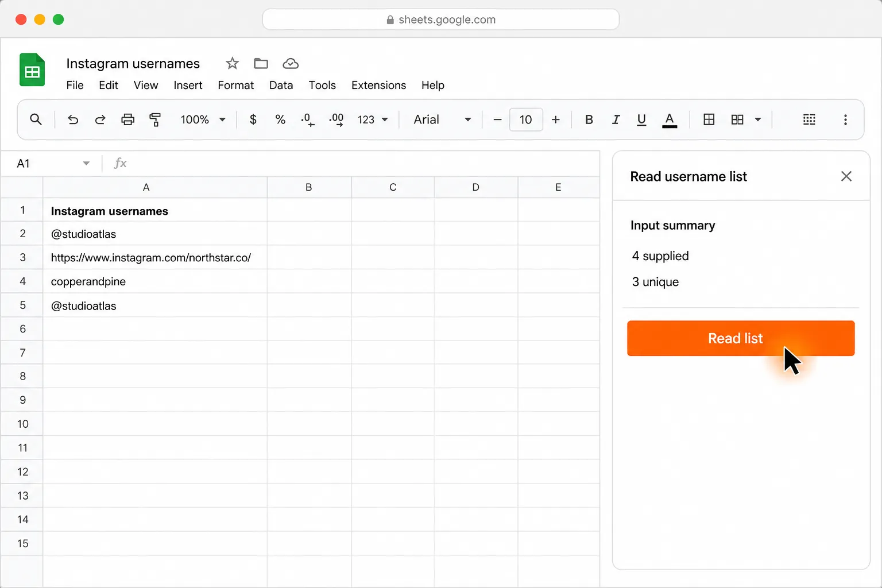Image resolution: width=882 pixels, height=588 pixels.
Task: Toggle italic formatting
Action: [x=616, y=119]
